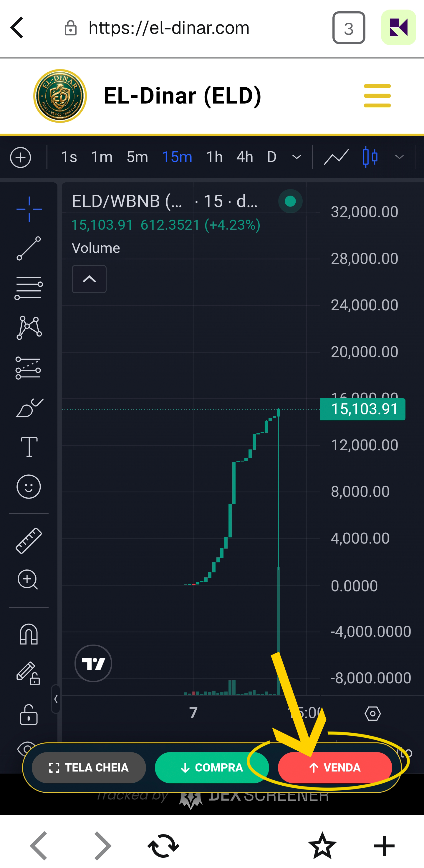Open the yellow hamburger menu
This screenshot has height=868, width=424.
[377, 96]
